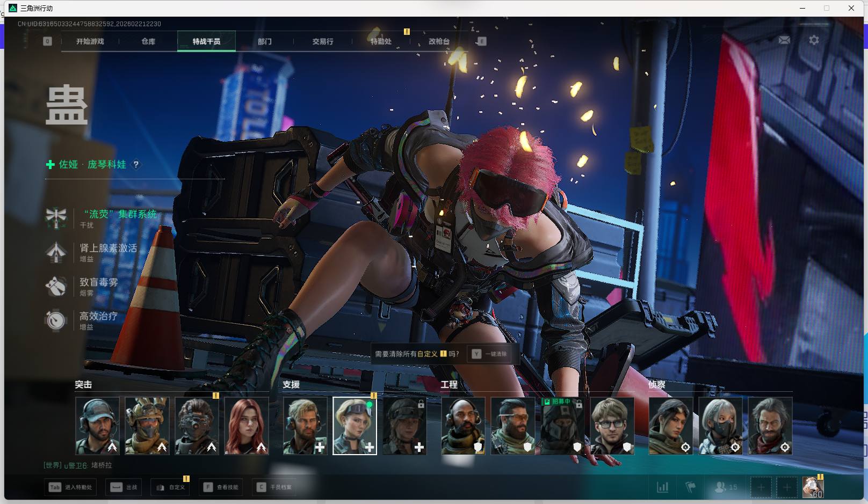
Task: Open the help question mark beside 佐娅·庞琴科娃
Action: (x=136, y=164)
